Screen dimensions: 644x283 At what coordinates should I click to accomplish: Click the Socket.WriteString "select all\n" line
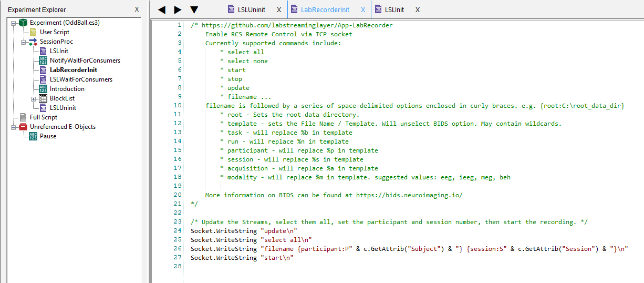(251, 240)
